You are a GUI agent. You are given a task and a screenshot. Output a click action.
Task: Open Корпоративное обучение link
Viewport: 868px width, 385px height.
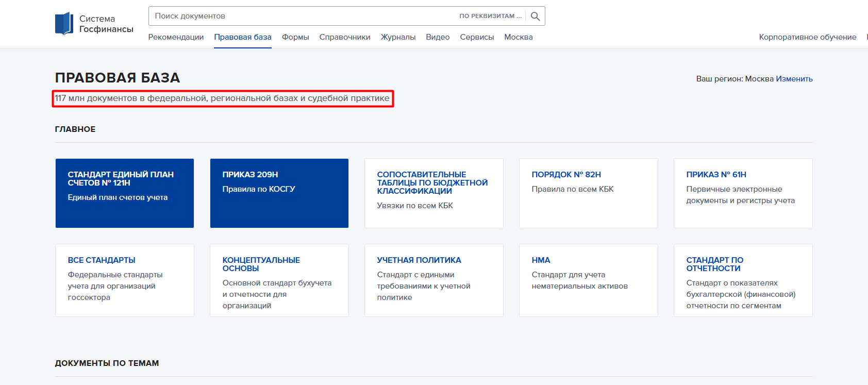[x=808, y=37]
